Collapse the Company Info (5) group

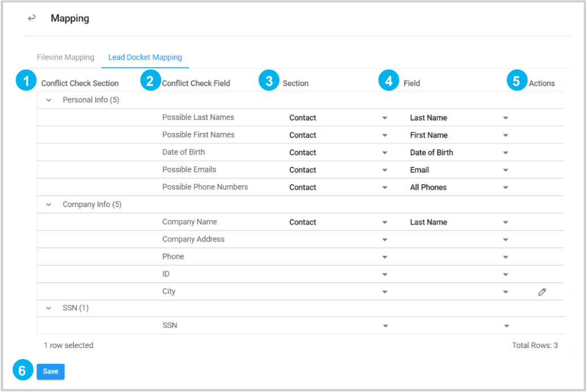48,204
